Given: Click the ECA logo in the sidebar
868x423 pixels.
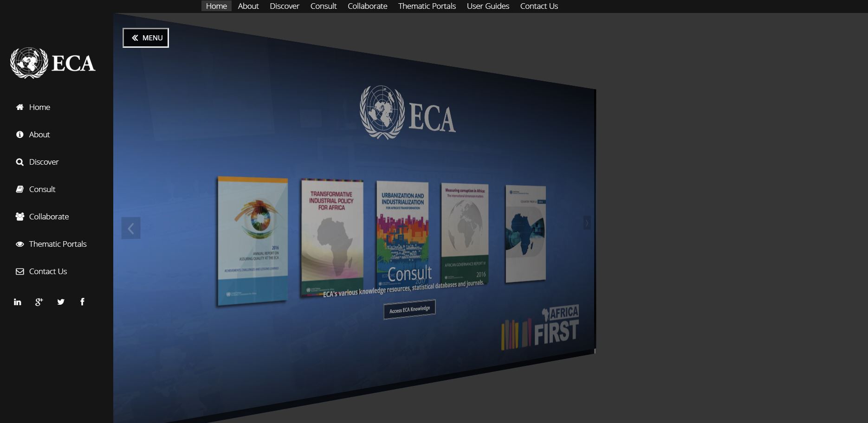Looking at the screenshot, I should pyautogui.click(x=52, y=64).
